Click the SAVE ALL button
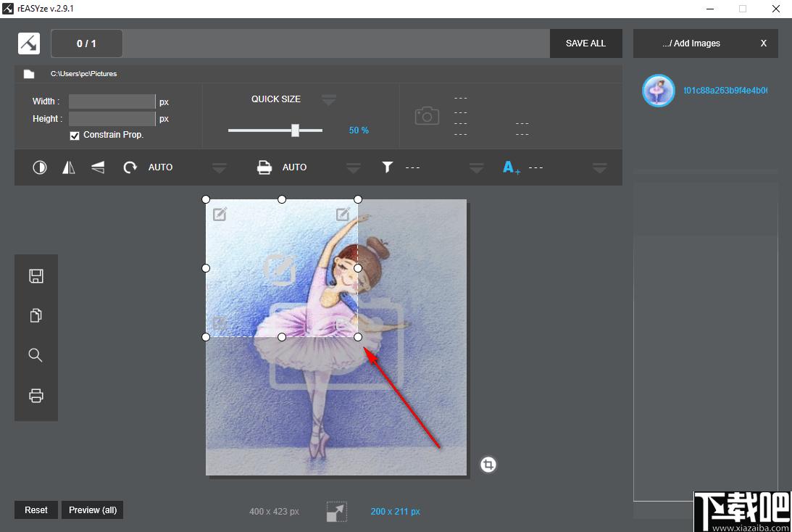Screen dimensions: 792x532 (x=585, y=43)
